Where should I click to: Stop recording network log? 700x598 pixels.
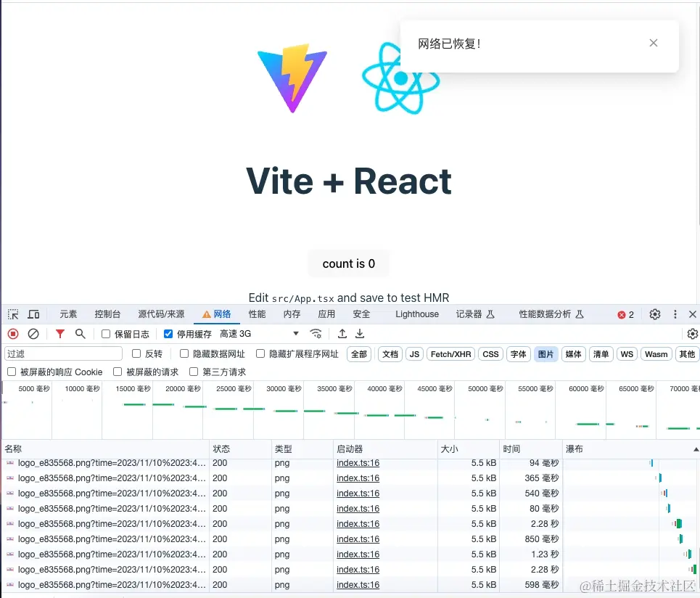13,334
